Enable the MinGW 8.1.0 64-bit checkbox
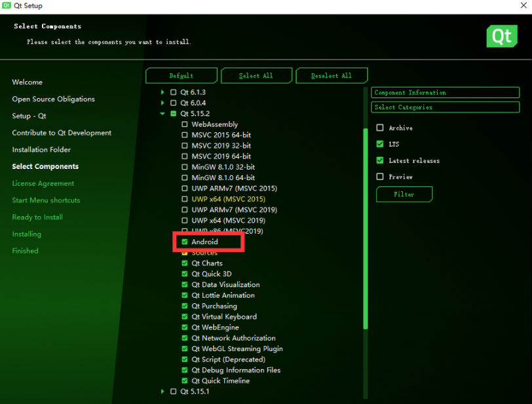This screenshot has height=404, width=532. tap(185, 177)
